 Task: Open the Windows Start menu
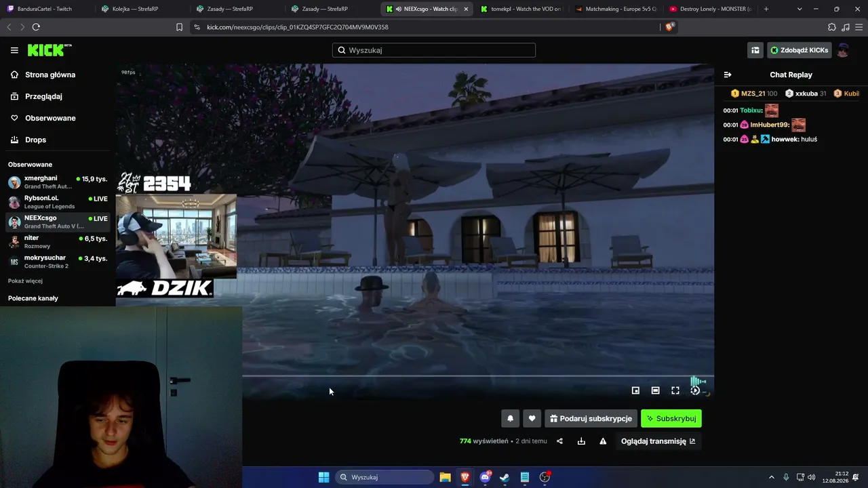[323, 477]
